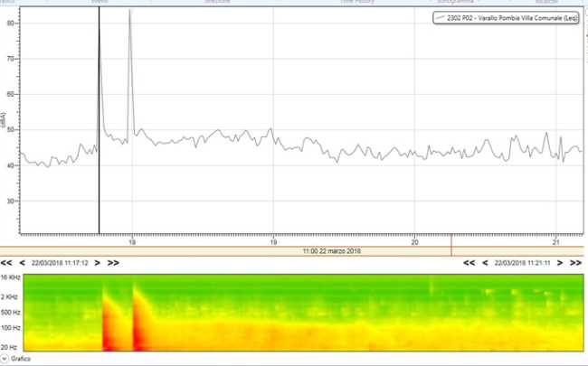Step end time 11:21:11 back one increment
The image size is (588, 366).
click(484, 262)
